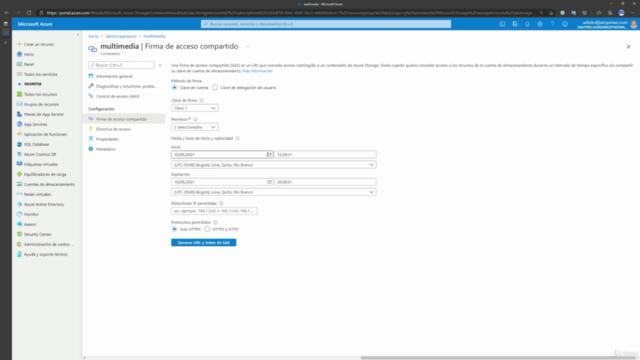The image size is (640, 360).
Task: Close the multimedia blade
Action: click(x=629, y=47)
